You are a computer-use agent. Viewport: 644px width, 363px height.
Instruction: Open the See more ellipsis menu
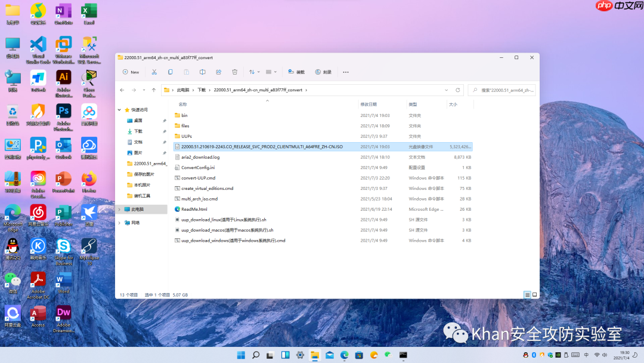345,72
